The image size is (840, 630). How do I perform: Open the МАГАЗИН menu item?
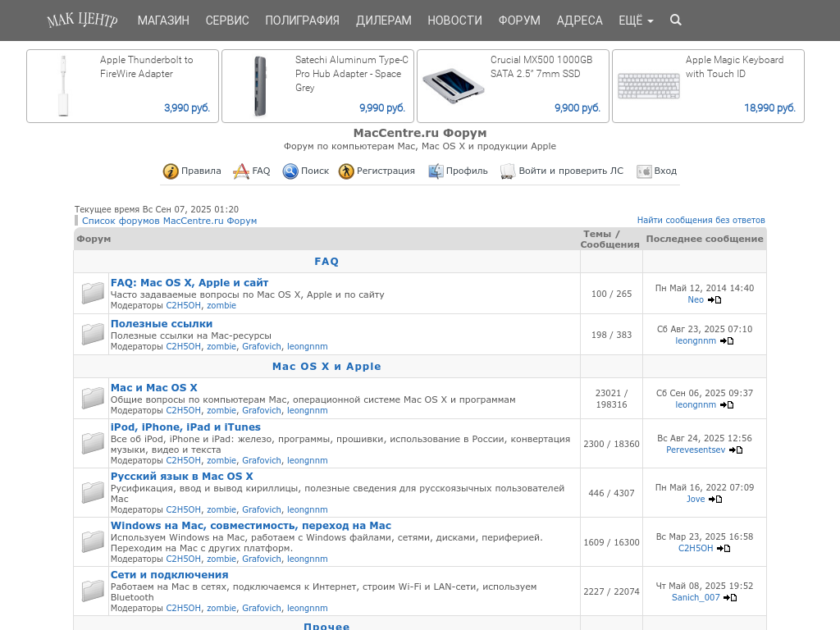pyautogui.click(x=163, y=21)
